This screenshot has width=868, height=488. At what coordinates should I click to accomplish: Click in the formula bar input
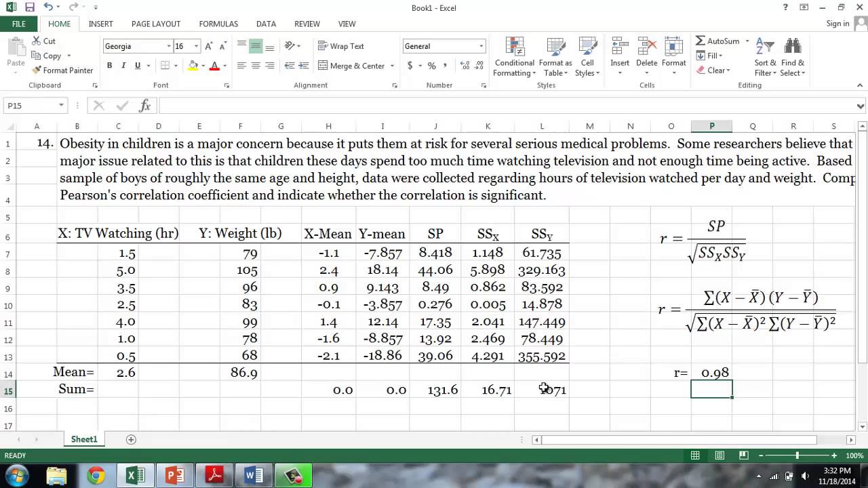tap(506, 106)
